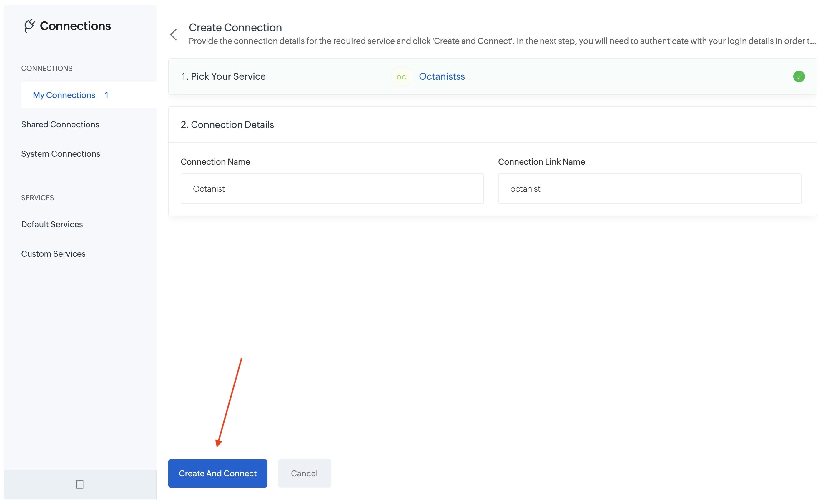Click the Connection Name input containing Octanist

(x=332, y=188)
